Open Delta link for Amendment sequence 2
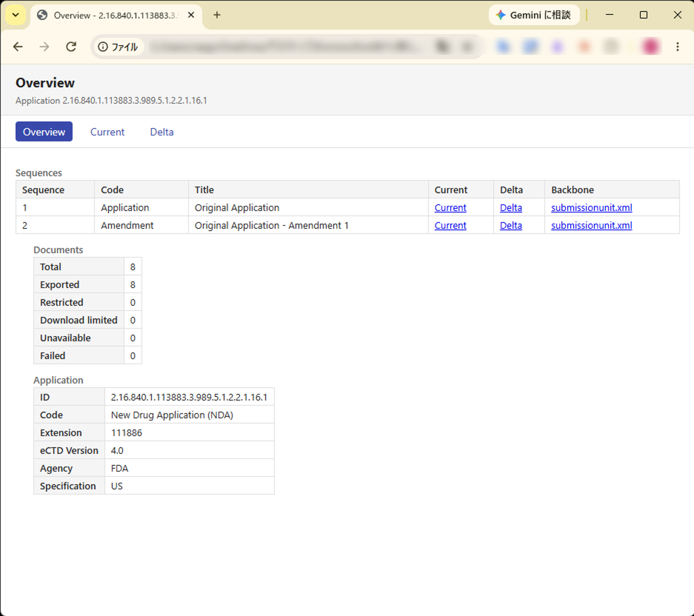The height and width of the screenshot is (616, 694). pyautogui.click(x=511, y=225)
